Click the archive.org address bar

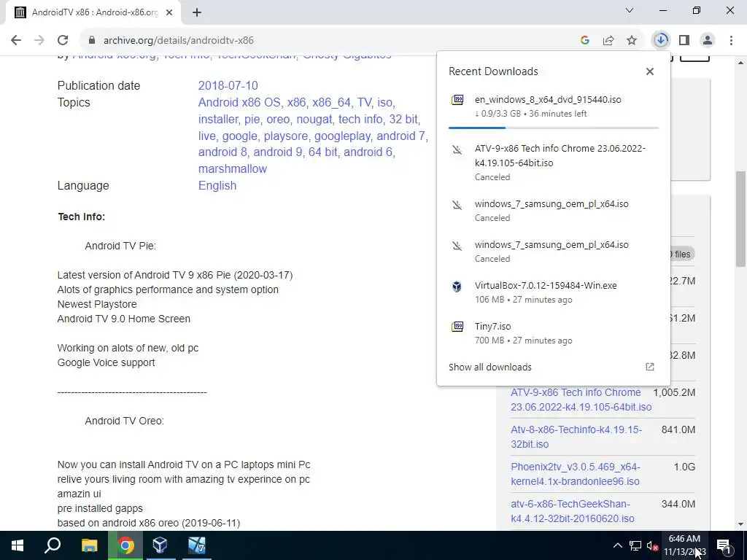click(333, 41)
